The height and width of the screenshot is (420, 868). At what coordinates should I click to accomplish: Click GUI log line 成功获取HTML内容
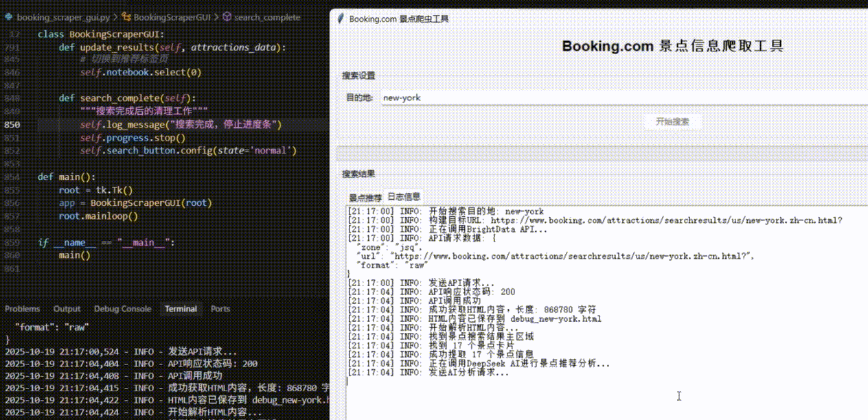472,310
